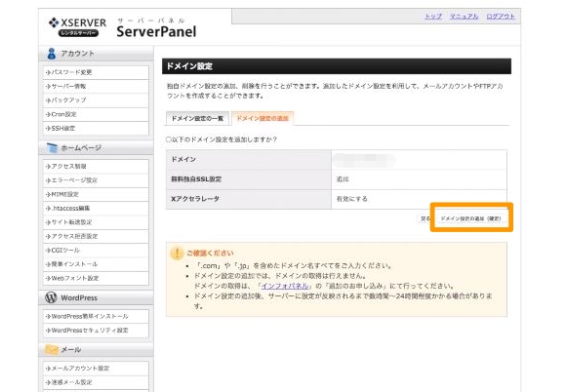The image size is (566, 392).
Task: Click the 無料独自SSL設定 row label
Action: coord(196,179)
